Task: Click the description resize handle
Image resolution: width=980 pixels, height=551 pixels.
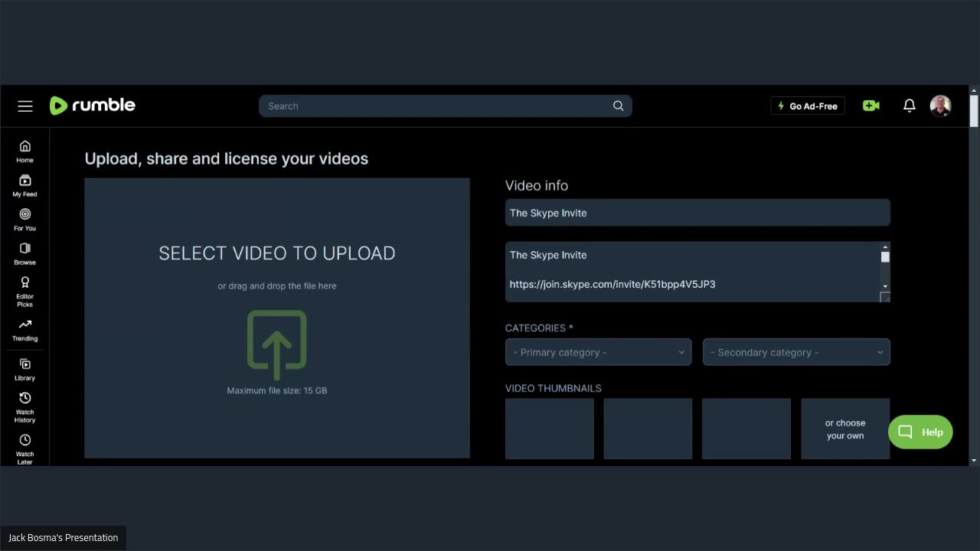Action: click(x=885, y=297)
